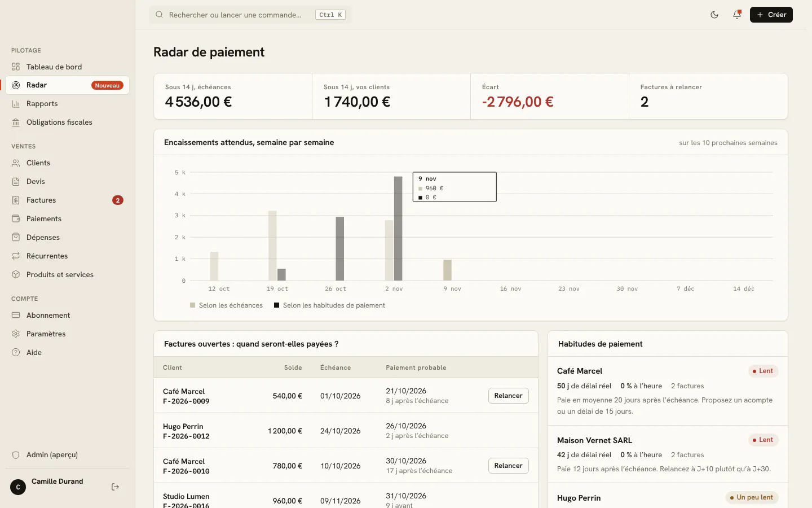812x508 pixels.
Task: Click the 'Maison Vernet SARL' heading
Action: (594, 440)
